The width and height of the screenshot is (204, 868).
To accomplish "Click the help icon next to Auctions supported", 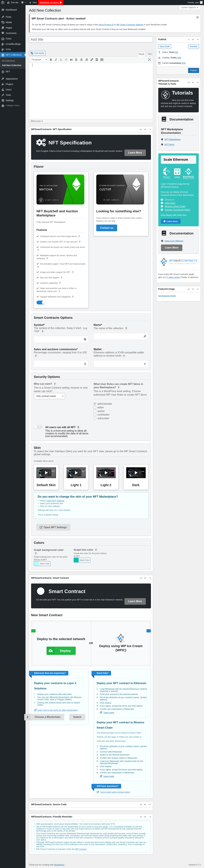I will tap(60, 283).
